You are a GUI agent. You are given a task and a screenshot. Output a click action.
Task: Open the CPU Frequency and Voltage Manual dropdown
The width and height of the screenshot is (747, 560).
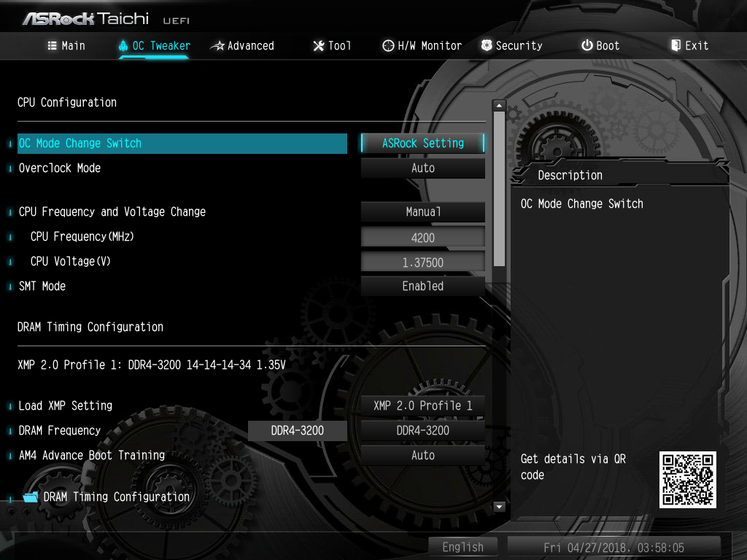pos(423,212)
